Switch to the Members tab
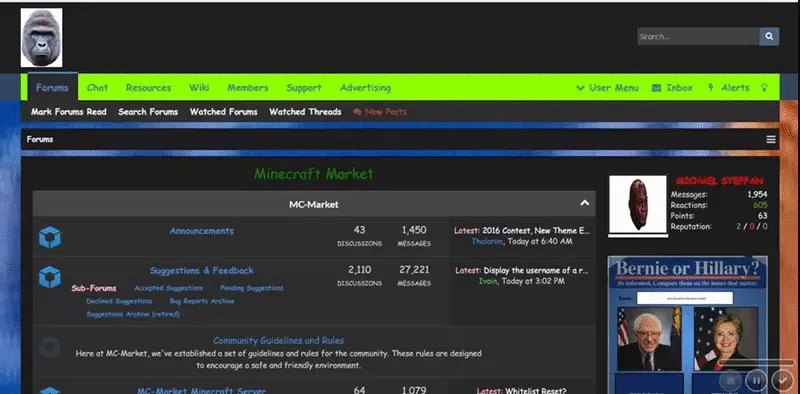 (247, 87)
